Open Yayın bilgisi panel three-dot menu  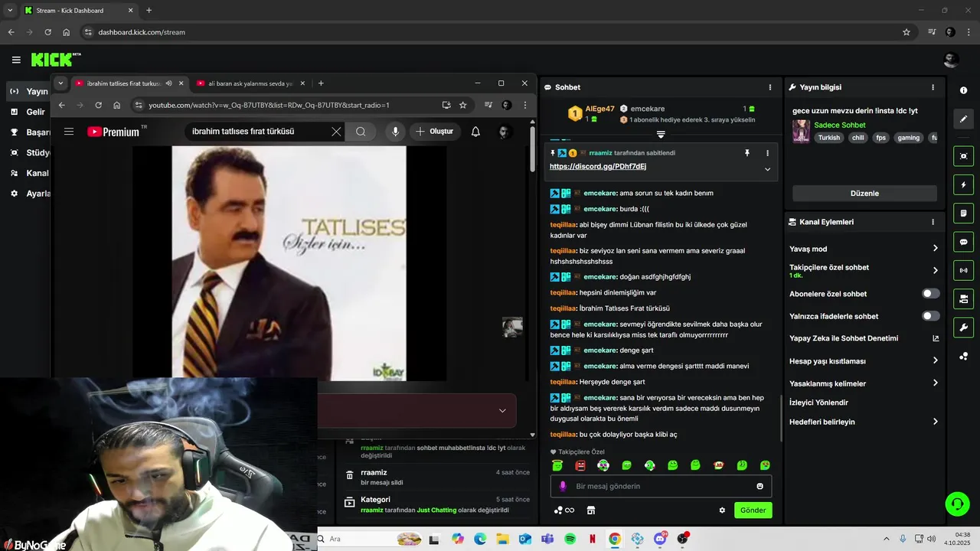pos(933,87)
